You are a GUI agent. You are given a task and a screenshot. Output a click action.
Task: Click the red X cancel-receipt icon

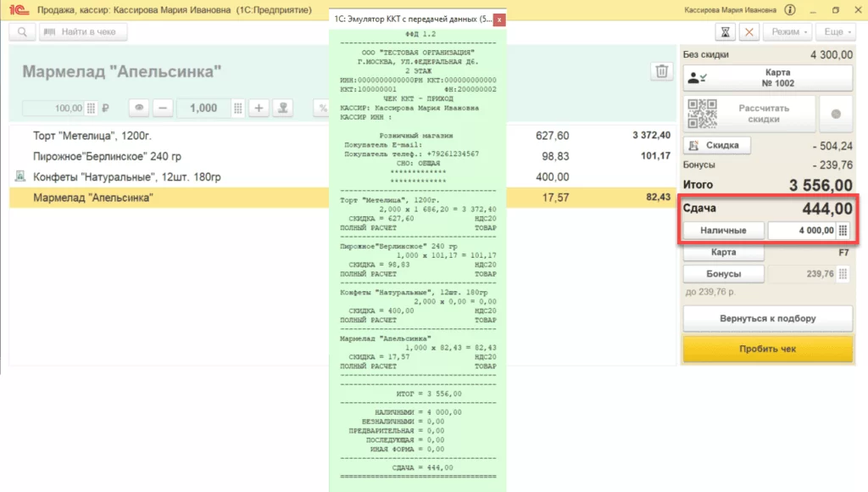coord(749,32)
